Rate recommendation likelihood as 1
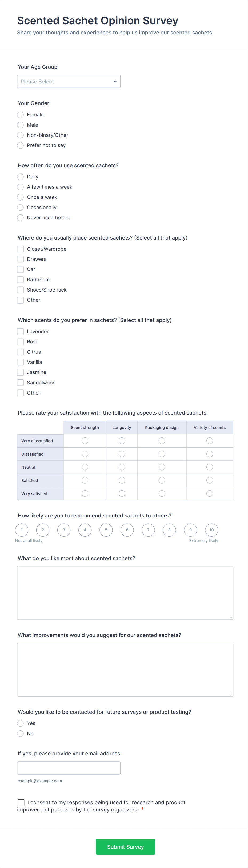 pos(22,530)
